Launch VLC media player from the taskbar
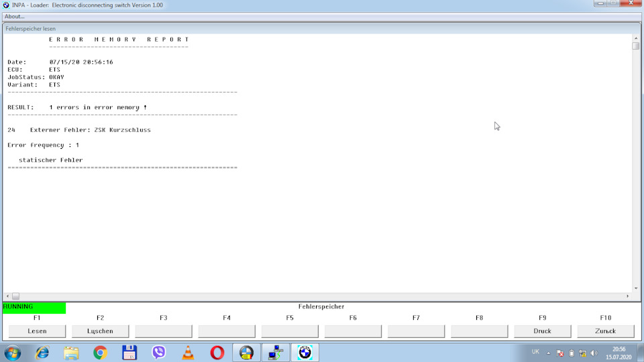The width and height of the screenshot is (644, 362). pyautogui.click(x=188, y=353)
